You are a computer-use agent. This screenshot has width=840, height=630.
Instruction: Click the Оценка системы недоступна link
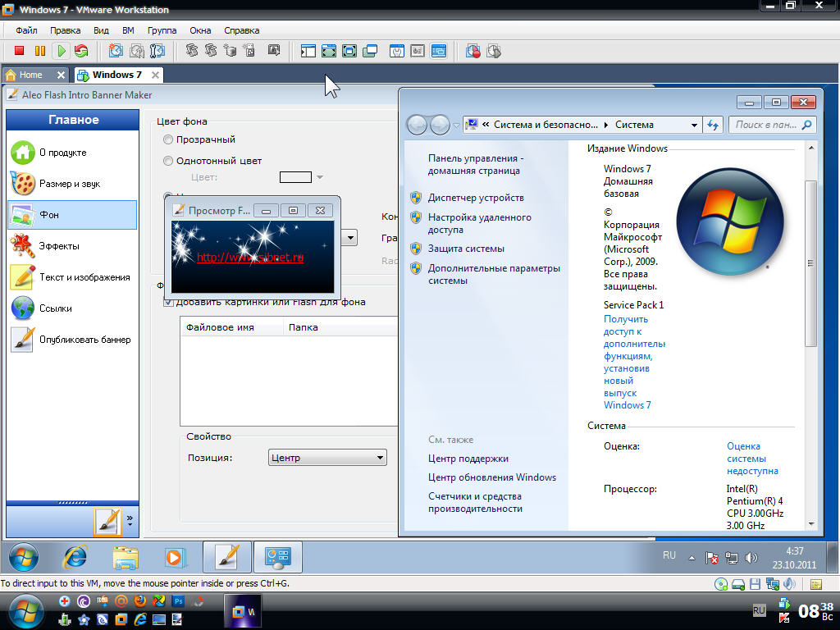tap(753, 459)
